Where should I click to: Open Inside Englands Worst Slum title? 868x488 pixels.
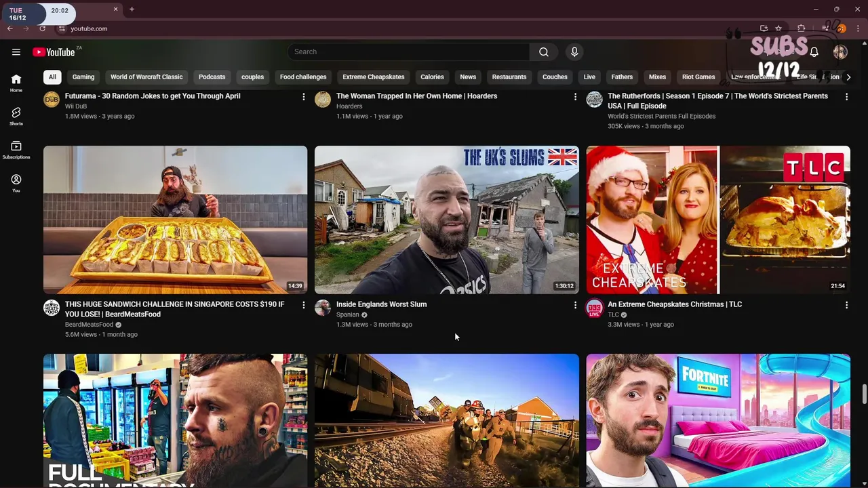(x=381, y=304)
